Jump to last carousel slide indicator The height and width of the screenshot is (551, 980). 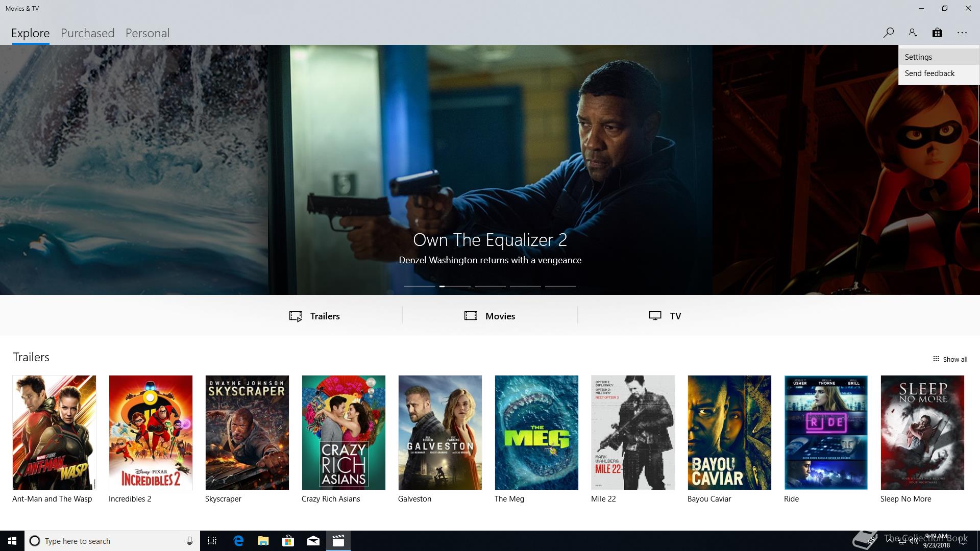(x=560, y=286)
